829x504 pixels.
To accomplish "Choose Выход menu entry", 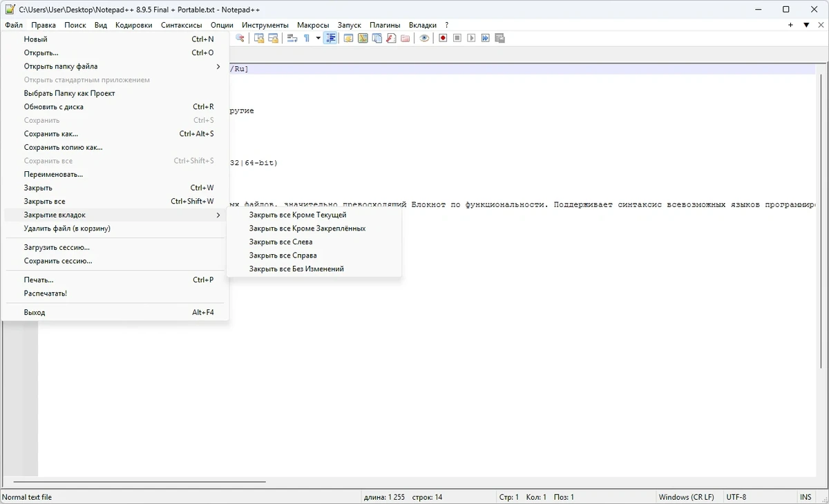I will coord(115,312).
